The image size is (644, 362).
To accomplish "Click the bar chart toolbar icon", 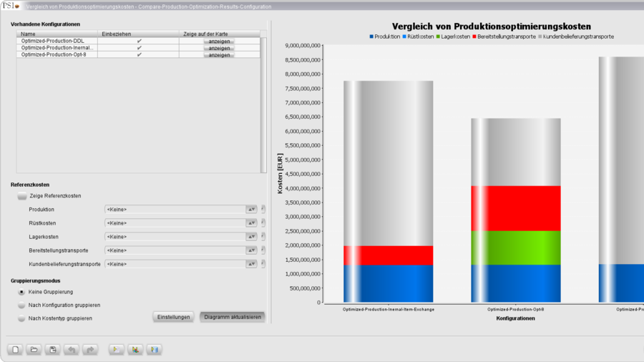I will click(x=135, y=350).
